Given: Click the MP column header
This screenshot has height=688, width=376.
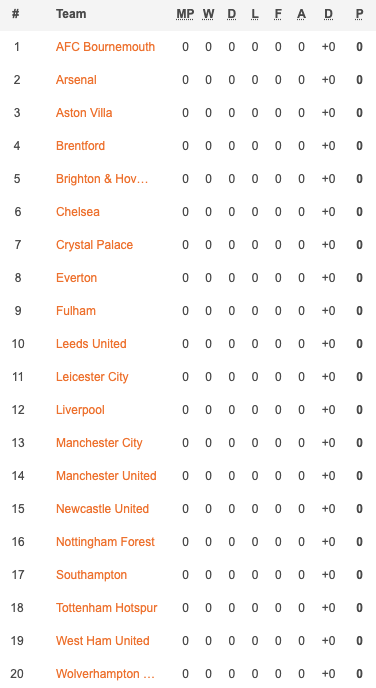Looking at the screenshot, I should pyautogui.click(x=185, y=14).
